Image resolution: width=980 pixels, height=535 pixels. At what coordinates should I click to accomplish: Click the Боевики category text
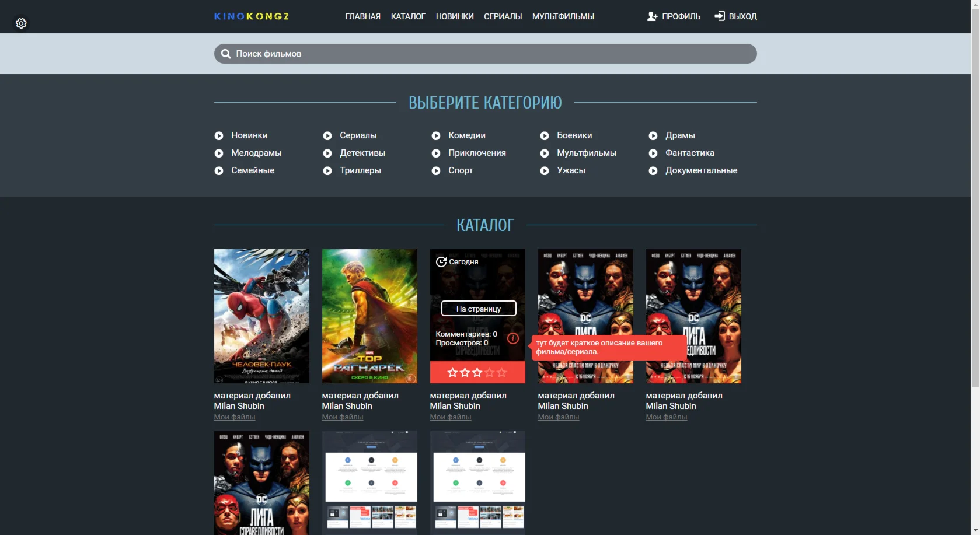coord(574,135)
